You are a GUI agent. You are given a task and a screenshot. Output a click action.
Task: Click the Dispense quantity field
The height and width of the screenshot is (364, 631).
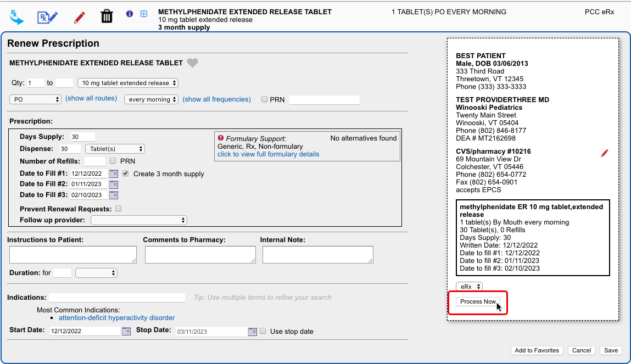[x=70, y=149]
